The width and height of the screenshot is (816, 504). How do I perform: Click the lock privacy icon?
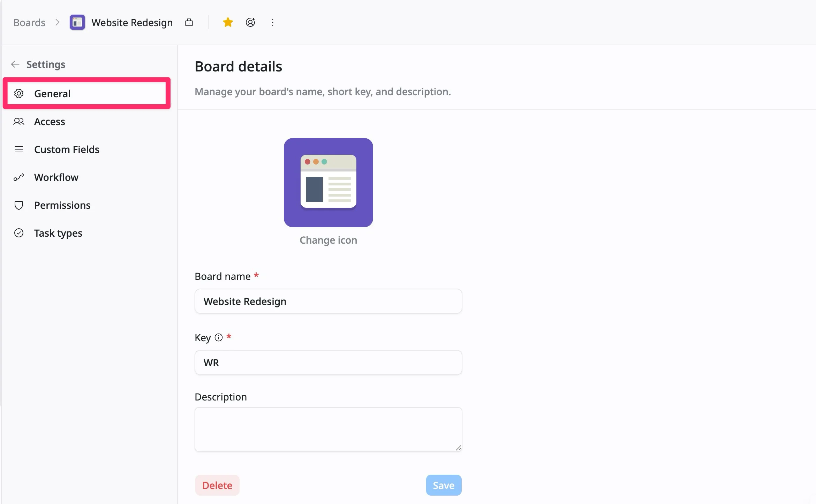(x=189, y=22)
